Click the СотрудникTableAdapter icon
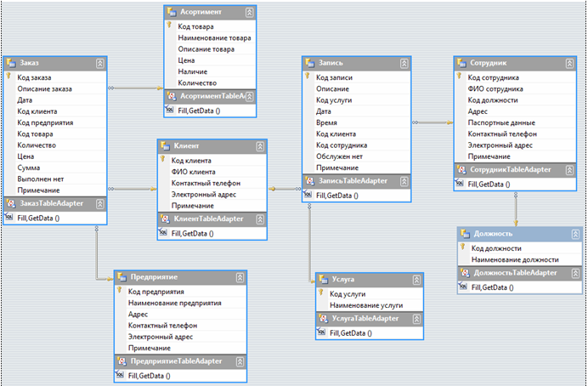The height and width of the screenshot is (386, 588). (x=461, y=170)
